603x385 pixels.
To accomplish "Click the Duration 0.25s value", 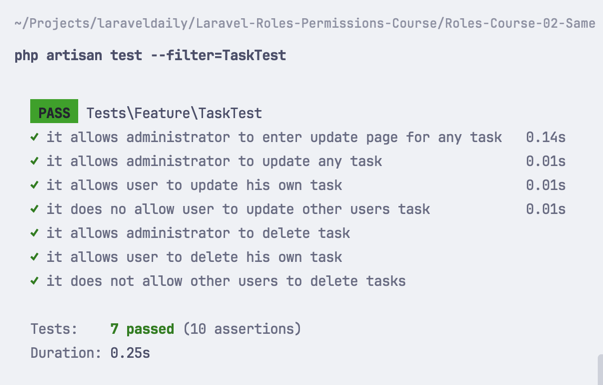I will [x=130, y=353].
